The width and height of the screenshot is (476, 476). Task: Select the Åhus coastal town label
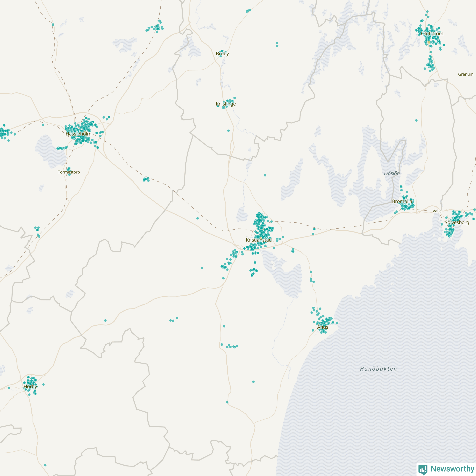click(322, 327)
